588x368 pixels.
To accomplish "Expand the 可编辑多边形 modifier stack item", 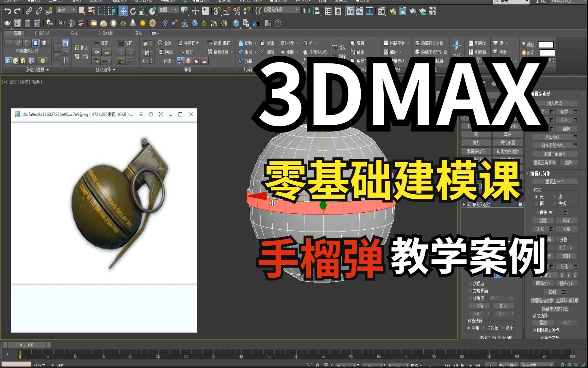I will click(464, 204).
